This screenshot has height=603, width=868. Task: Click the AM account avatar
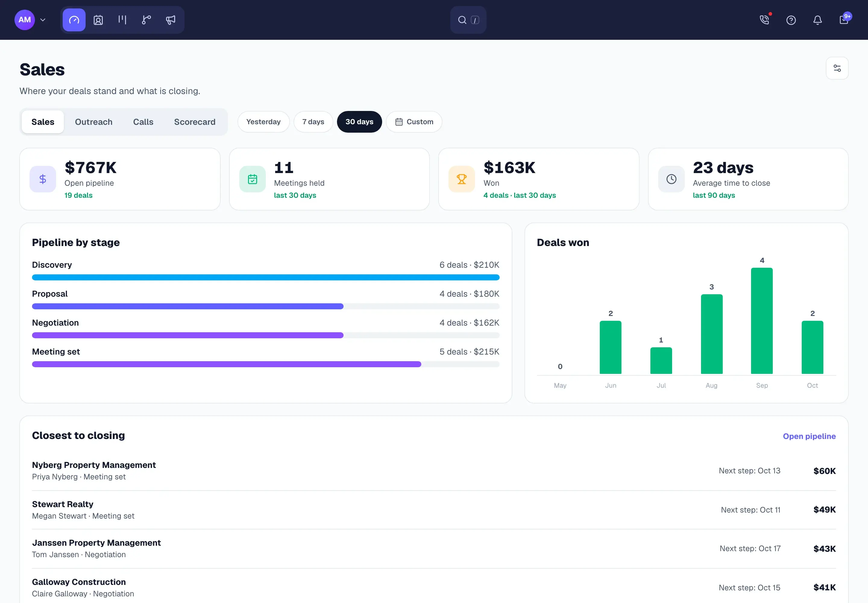coord(24,20)
